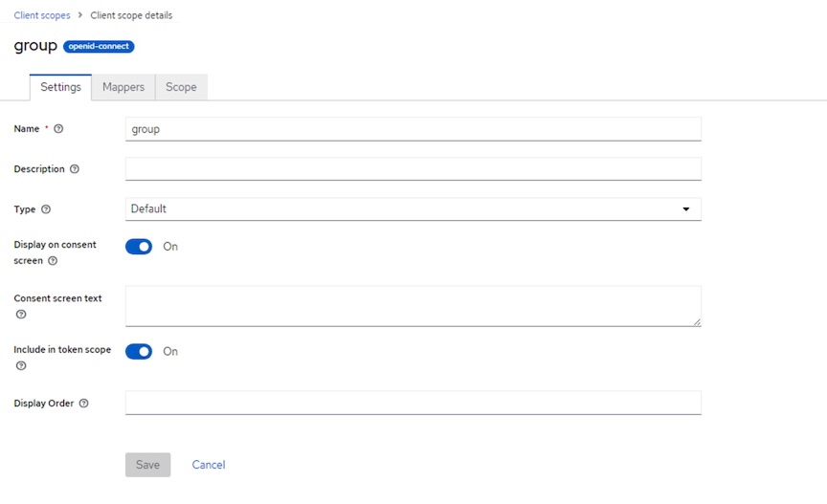Image resolution: width=827 pixels, height=504 pixels.
Task: Click the Display Order help icon
Action: (83, 404)
